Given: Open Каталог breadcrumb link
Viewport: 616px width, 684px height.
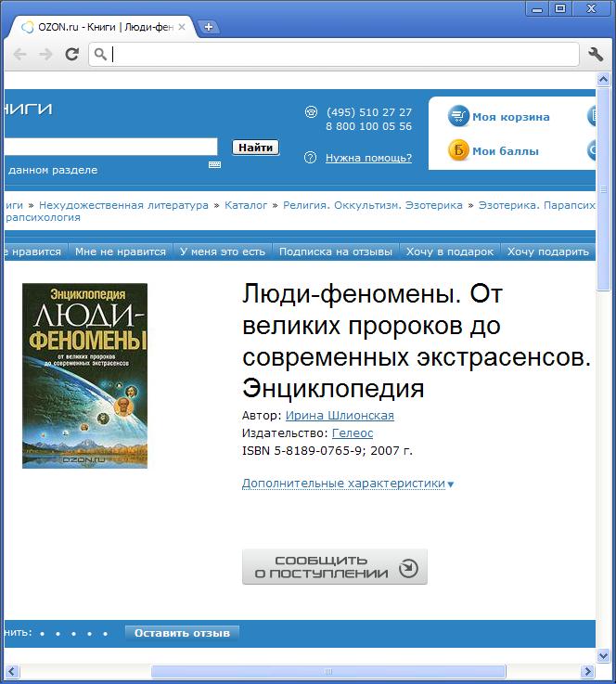Looking at the screenshot, I should pyautogui.click(x=246, y=205).
